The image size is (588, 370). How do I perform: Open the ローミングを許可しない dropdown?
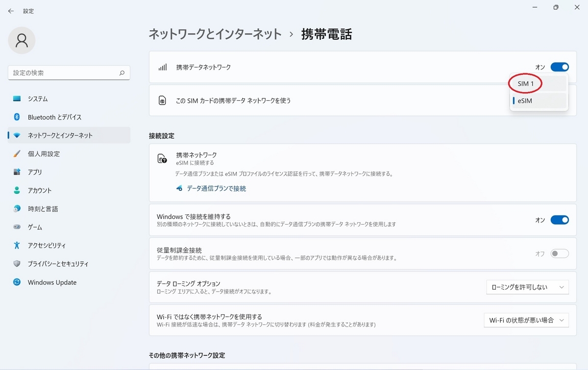point(527,287)
